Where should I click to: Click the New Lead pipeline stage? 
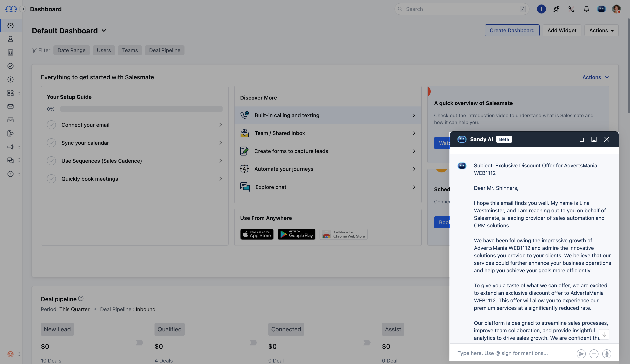point(57,329)
